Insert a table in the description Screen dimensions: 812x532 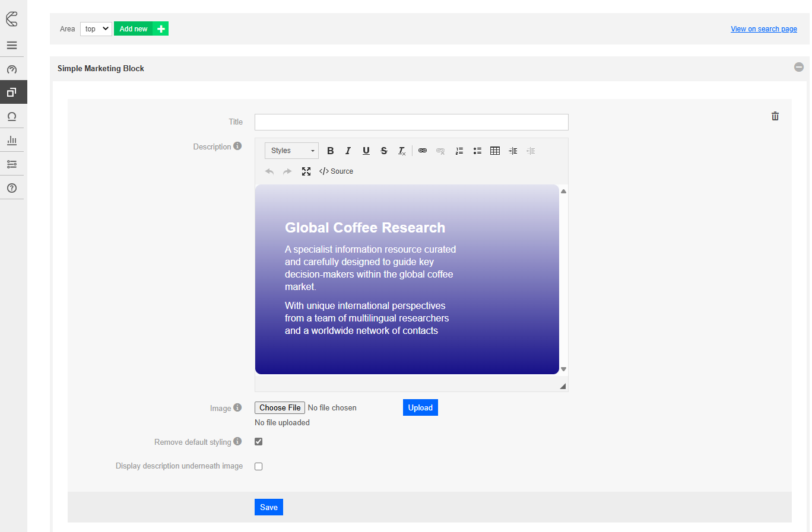[x=495, y=151]
